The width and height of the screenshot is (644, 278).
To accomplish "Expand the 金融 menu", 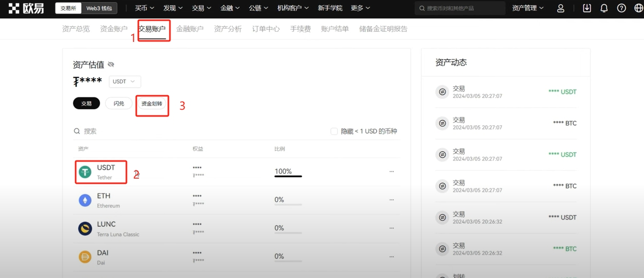I will 230,8.
